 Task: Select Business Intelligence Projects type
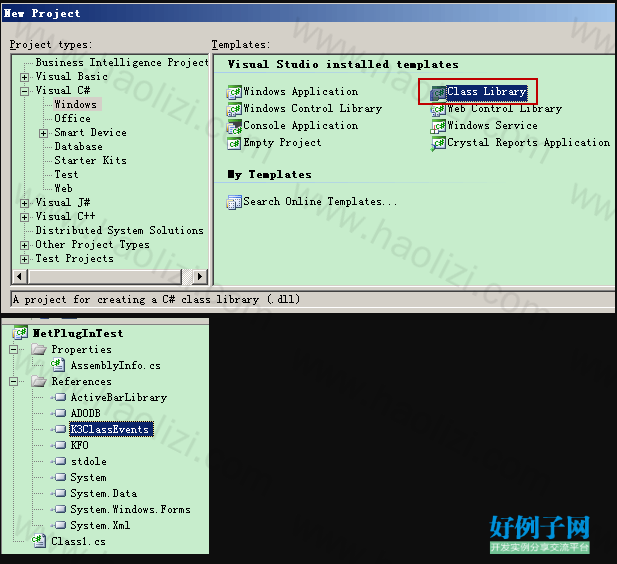click(x=122, y=63)
